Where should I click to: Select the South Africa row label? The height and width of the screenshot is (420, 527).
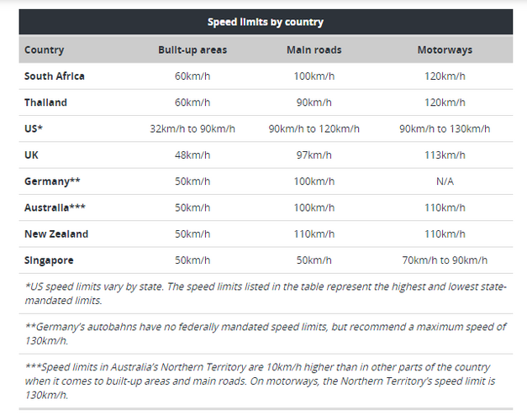[54, 76]
